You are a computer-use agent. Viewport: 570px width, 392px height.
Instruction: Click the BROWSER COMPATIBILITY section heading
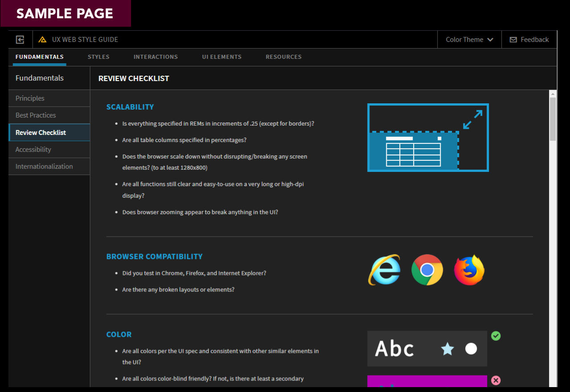[155, 257]
